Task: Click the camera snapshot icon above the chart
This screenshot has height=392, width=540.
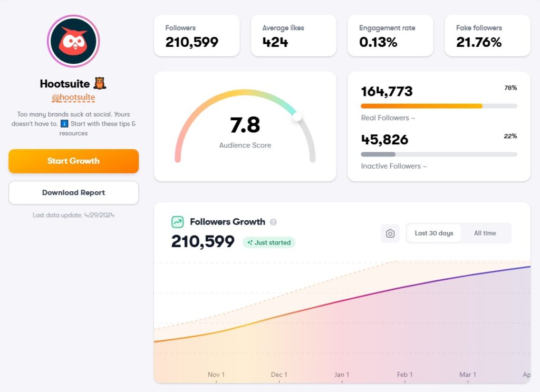Action: [x=390, y=233]
